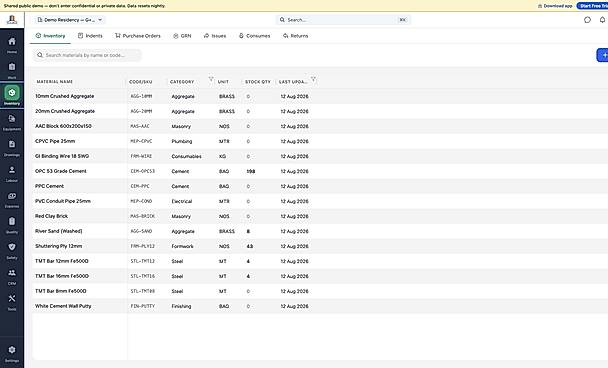The height and width of the screenshot is (368, 608).
Task: Open the OPC 53 Grade Cement material
Action: pyautogui.click(x=61, y=171)
